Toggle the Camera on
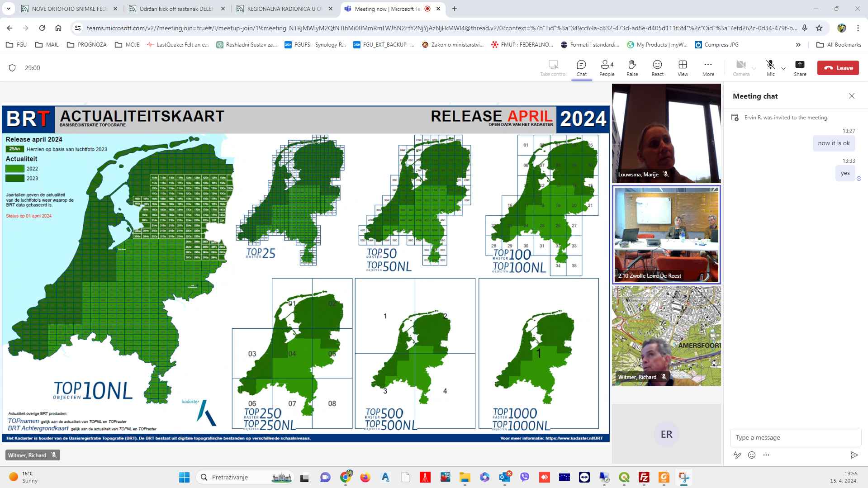 (x=741, y=68)
